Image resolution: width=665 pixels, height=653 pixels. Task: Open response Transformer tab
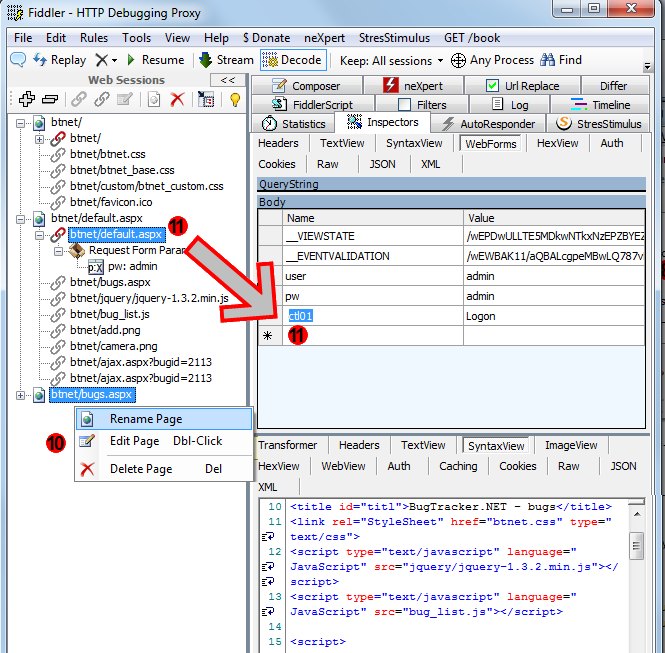click(287, 445)
